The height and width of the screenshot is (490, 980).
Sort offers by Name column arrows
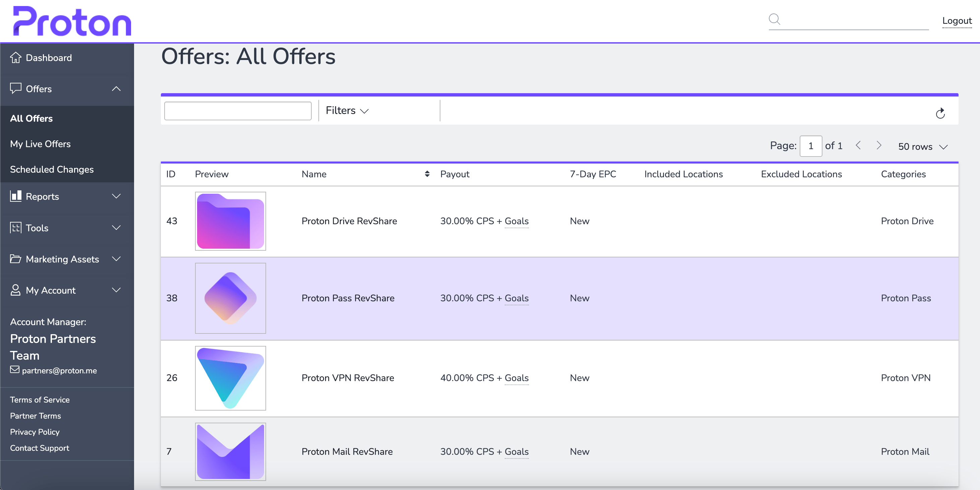[x=427, y=174]
